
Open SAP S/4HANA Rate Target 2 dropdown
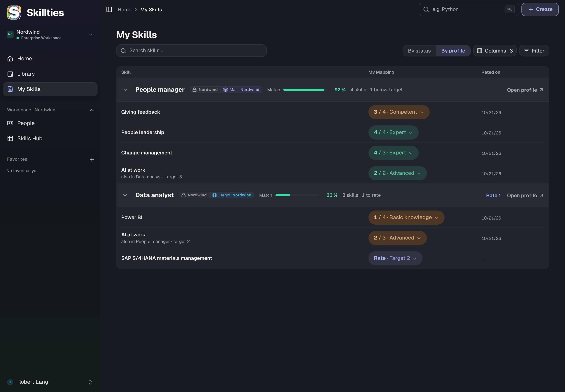point(395,258)
